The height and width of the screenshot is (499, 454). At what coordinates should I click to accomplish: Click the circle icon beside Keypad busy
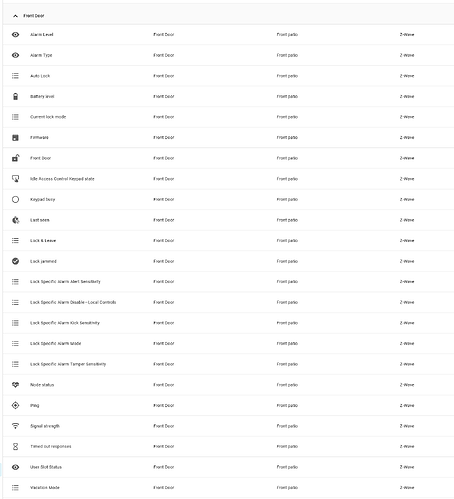coord(15,199)
